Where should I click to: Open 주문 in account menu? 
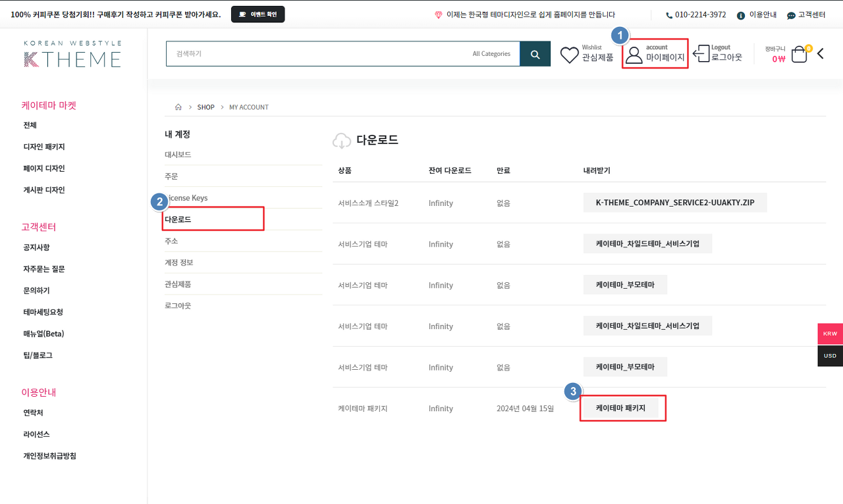pyautogui.click(x=171, y=176)
